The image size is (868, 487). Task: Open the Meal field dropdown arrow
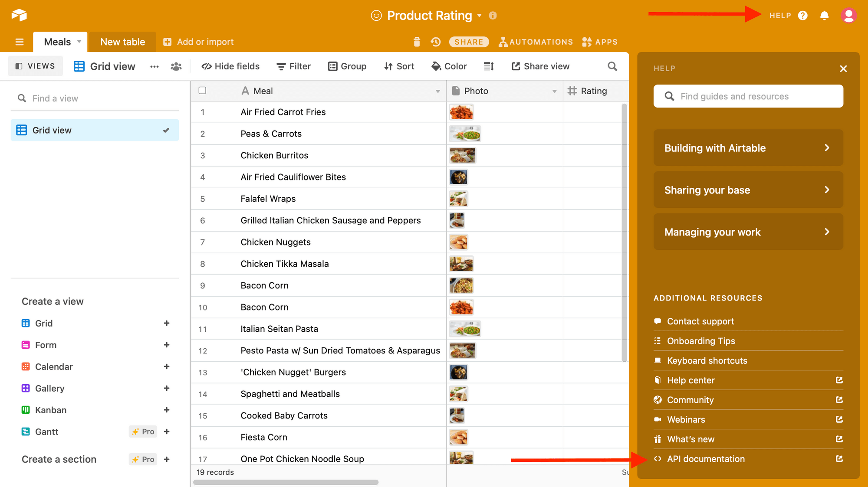(x=437, y=91)
